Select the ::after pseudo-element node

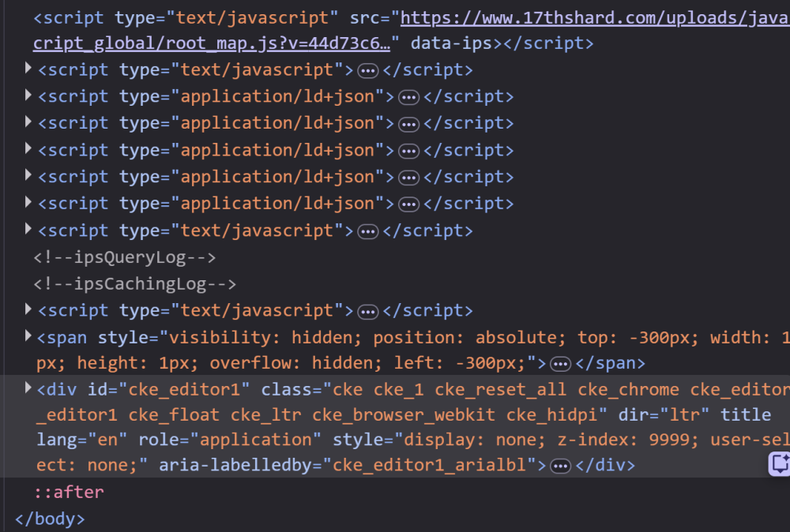point(69,492)
